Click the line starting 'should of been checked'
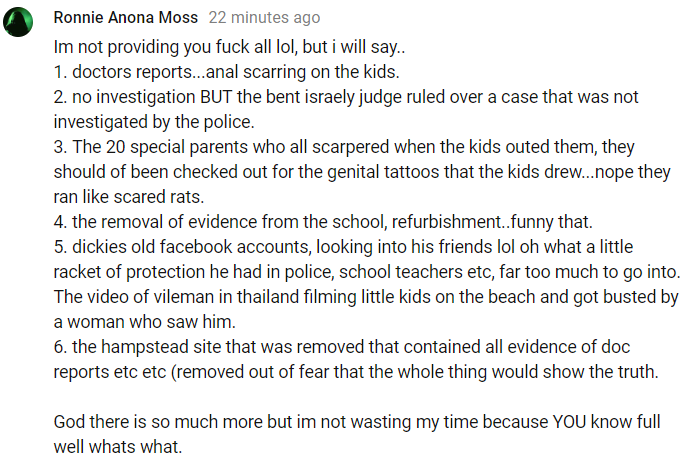Viewport: 699px width, 458px height. tap(362, 172)
